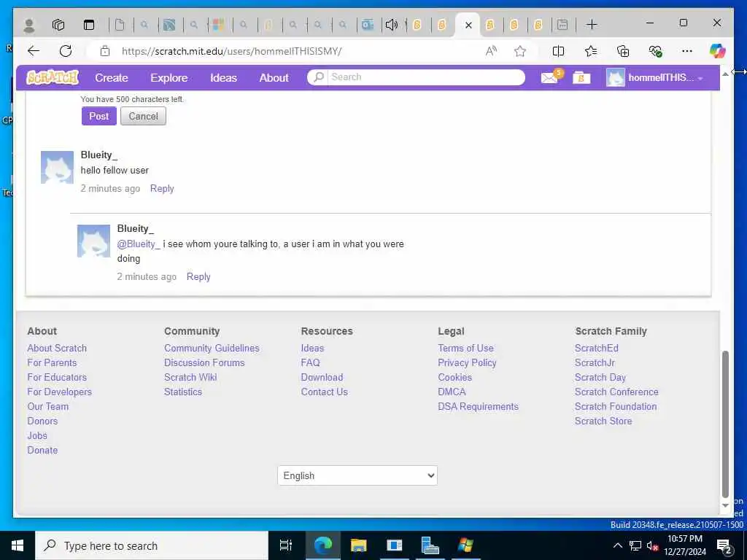747x560 pixels.
Task: Click the Microsoft Edge taskbar icon
Action: pyautogui.click(x=322, y=545)
